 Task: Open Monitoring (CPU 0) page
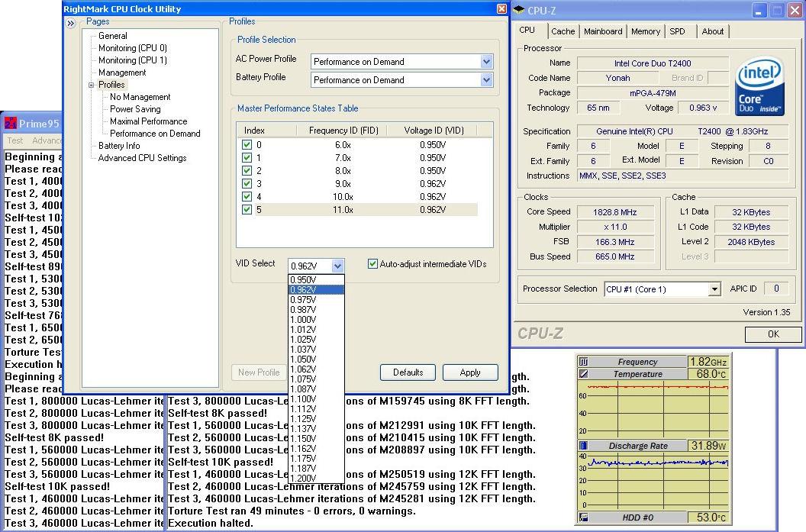(x=133, y=48)
